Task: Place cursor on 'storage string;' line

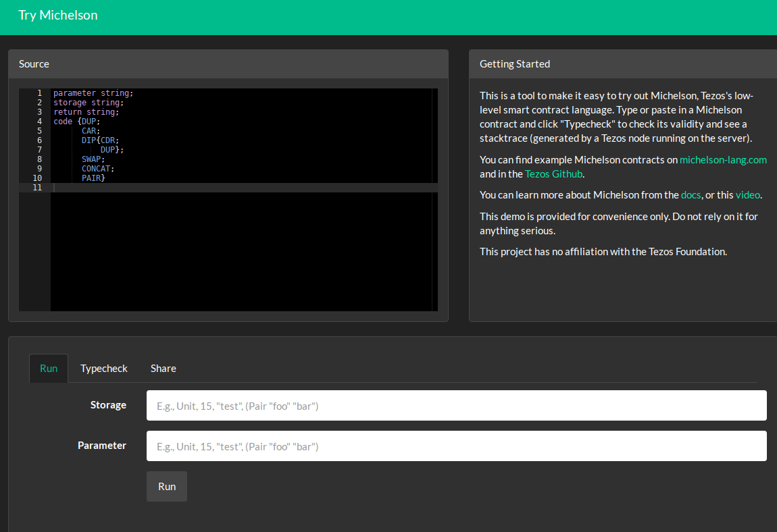Action: 89,103
